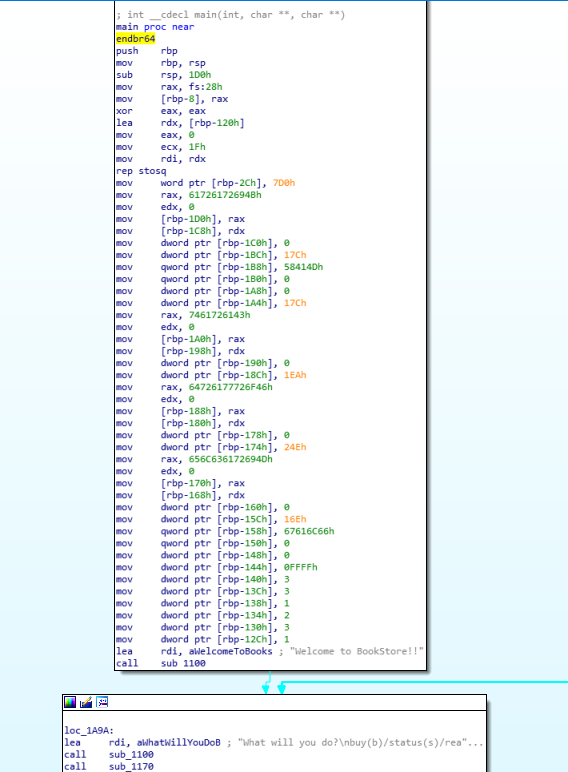Follow 'call sub_1100' in the loc_1A9A block
This screenshot has width=568, height=772.
[x=109, y=755]
